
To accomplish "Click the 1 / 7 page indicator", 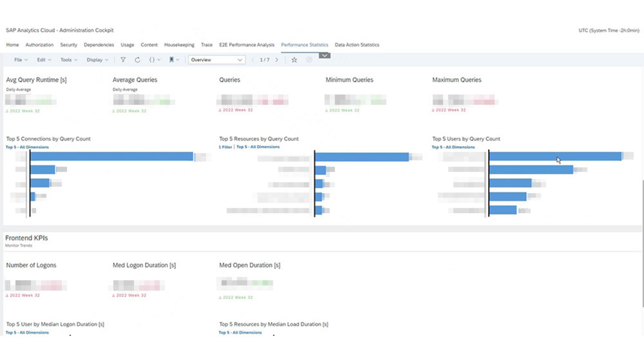I will (265, 60).
